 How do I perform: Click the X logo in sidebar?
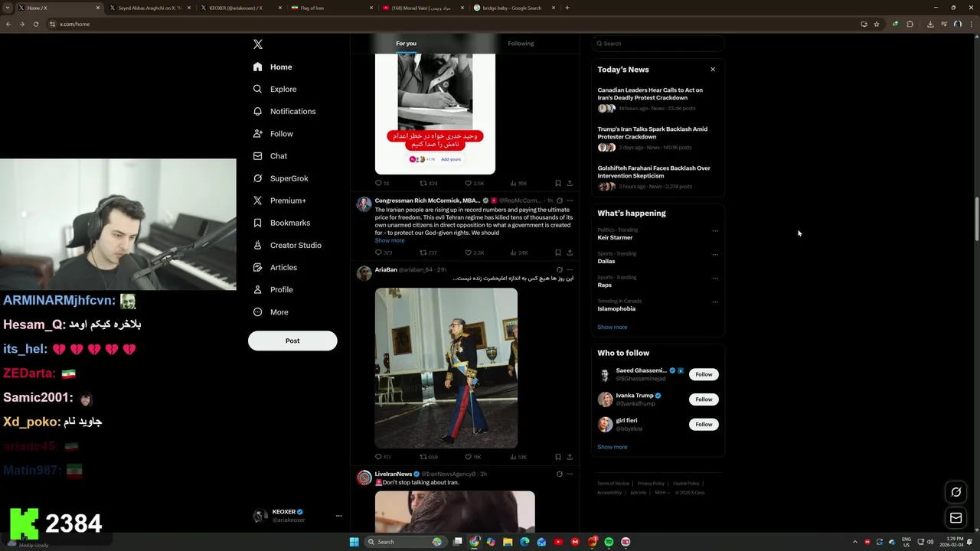[x=258, y=44]
